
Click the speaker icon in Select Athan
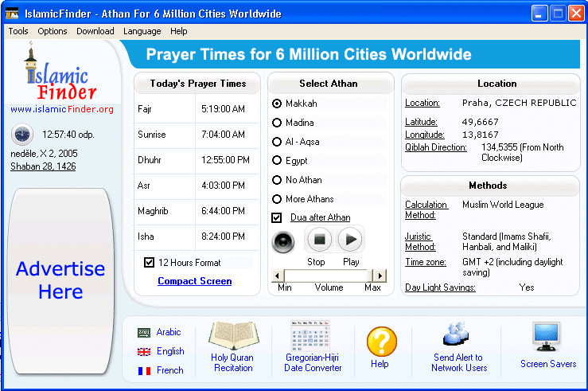click(x=283, y=241)
